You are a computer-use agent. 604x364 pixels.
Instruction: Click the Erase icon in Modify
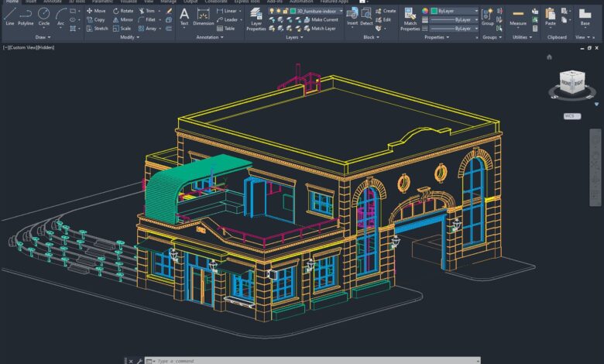(169, 11)
